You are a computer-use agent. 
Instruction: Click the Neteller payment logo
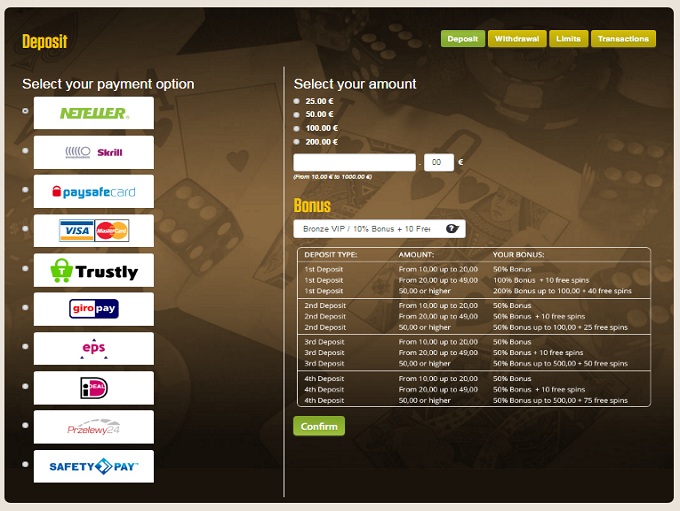click(x=93, y=113)
